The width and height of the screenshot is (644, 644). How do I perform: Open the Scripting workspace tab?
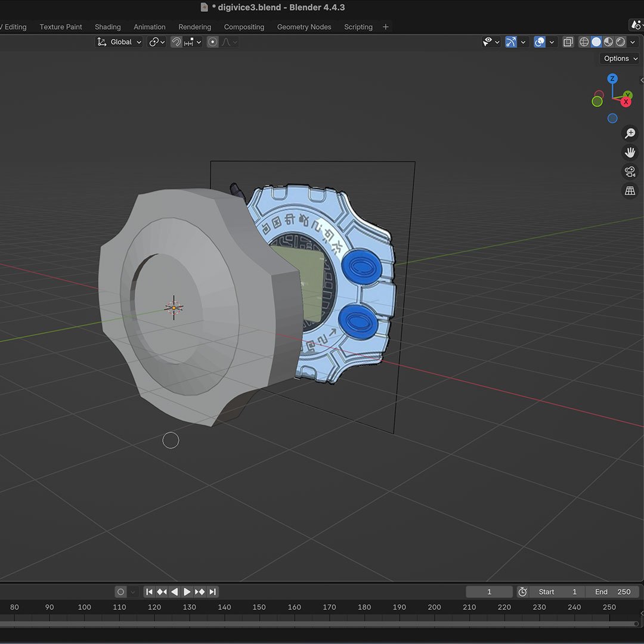pos(358,27)
